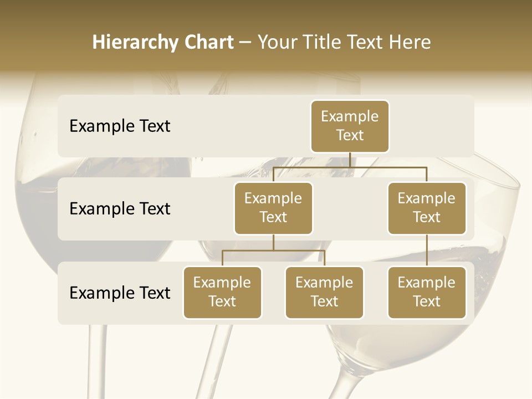Select the bottom-row rightmost Example Text box
This screenshot has height=399, width=532.
point(427,293)
